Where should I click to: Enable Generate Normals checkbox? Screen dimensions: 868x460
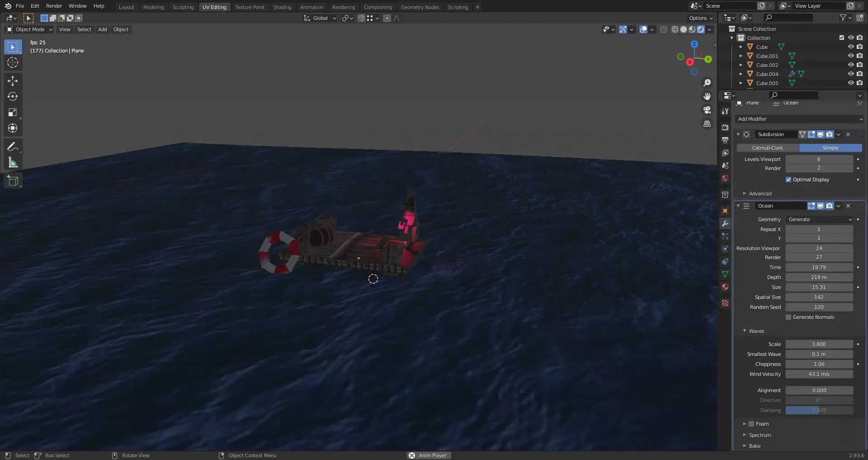click(x=788, y=317)
